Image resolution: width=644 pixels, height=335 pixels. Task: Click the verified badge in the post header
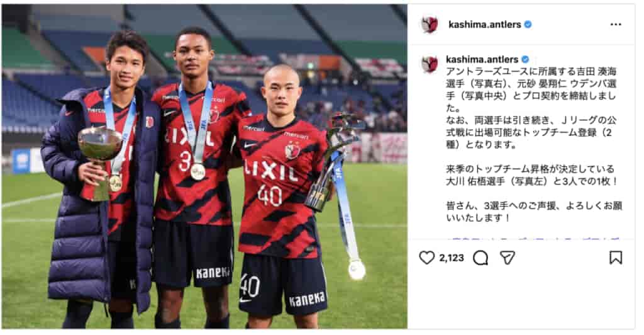coord(528,25)
